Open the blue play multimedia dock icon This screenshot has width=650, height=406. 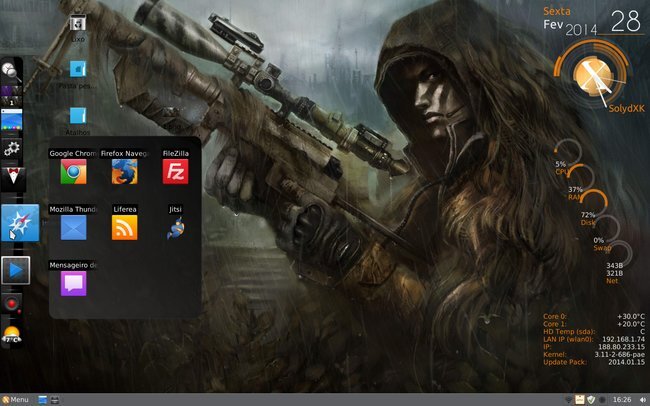[16, 270]
